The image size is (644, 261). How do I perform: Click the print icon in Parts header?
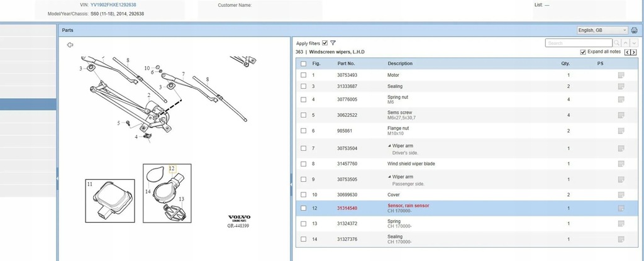[x=634, y=30]
